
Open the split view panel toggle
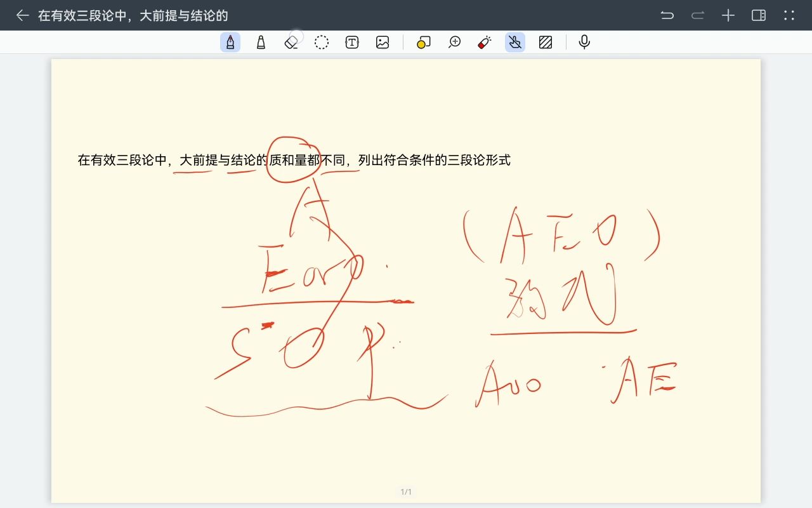pyautogui.click(x=758, y=15)
